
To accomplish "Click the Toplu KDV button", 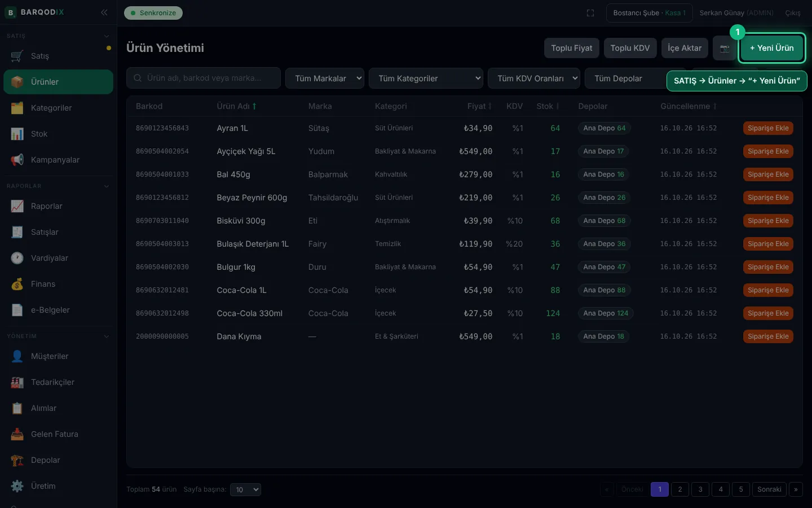I will tap(630, 48).
